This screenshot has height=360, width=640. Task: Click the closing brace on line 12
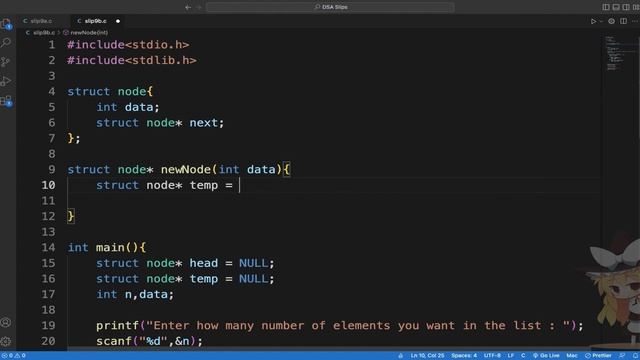(71, 216)
